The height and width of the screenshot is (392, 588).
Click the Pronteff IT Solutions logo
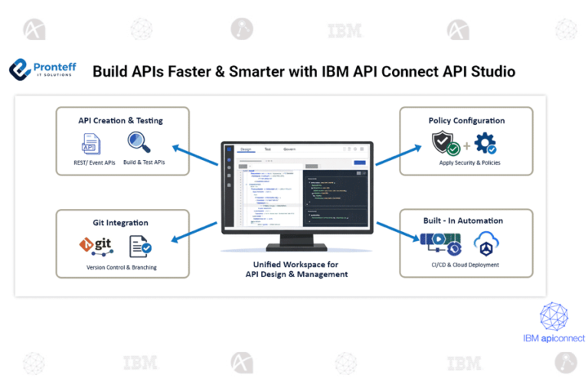coord(43,70)
